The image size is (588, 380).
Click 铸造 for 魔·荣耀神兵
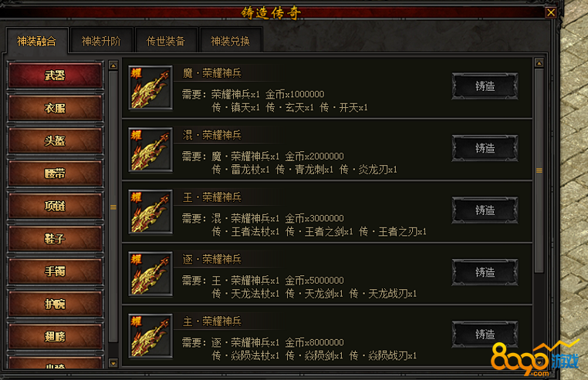pos(485,86)
